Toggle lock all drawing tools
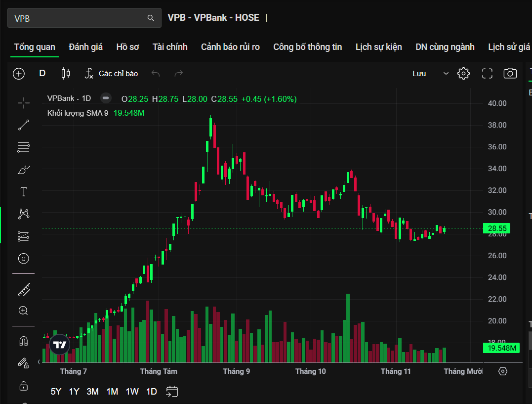The height and width of the screenshot is (404, 532). (24, 386)
